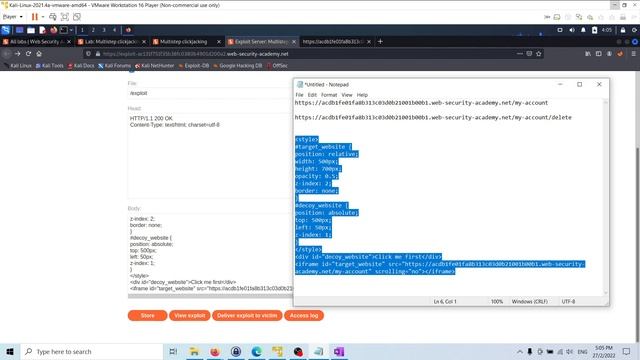Click the Kali panel volume icon

[571, 30]
